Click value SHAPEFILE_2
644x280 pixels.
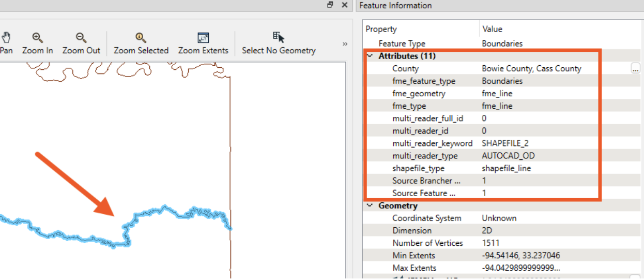[505, 143]
